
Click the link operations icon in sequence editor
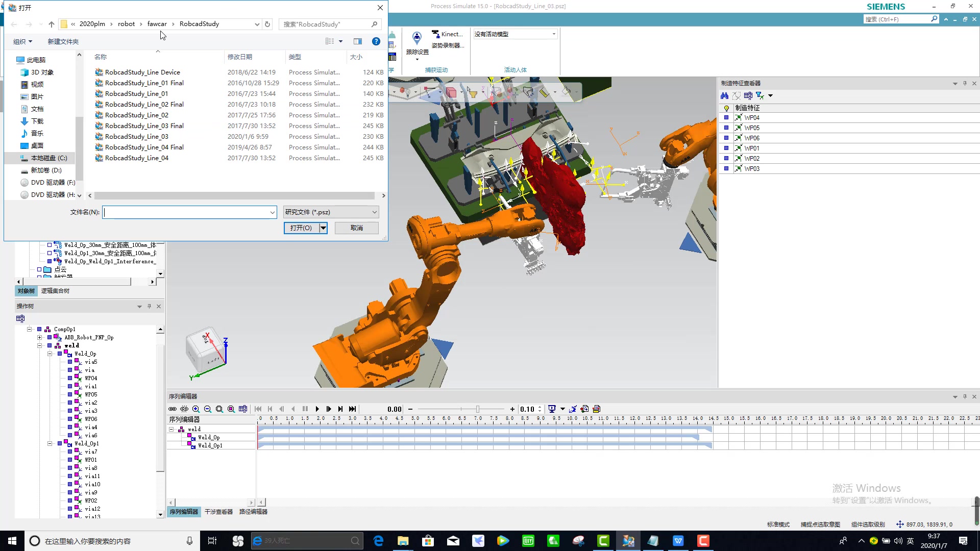point(173,409)
